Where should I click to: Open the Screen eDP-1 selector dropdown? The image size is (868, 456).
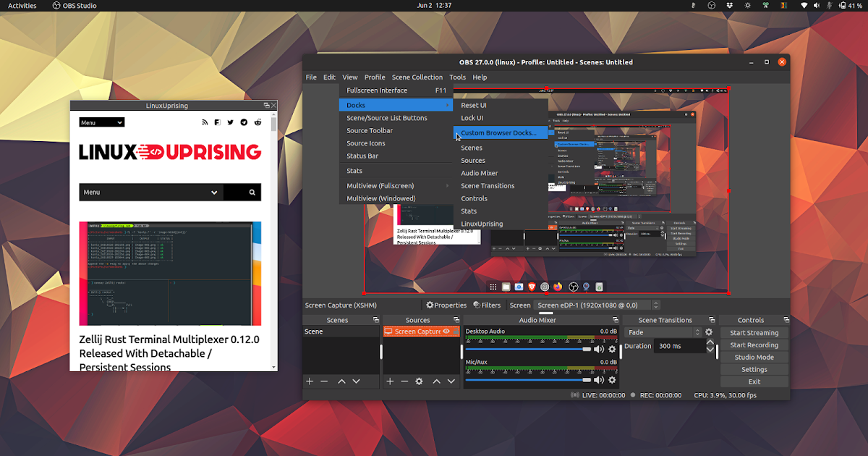597,305
